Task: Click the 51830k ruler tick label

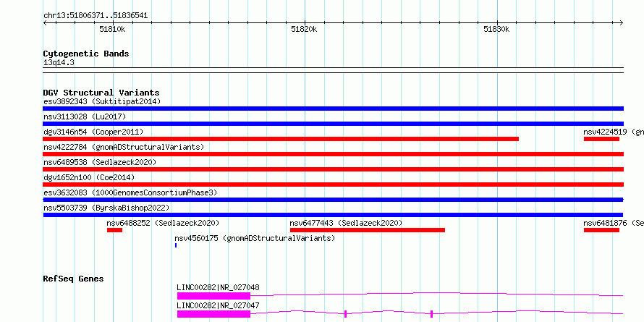Action: point(496,29)
